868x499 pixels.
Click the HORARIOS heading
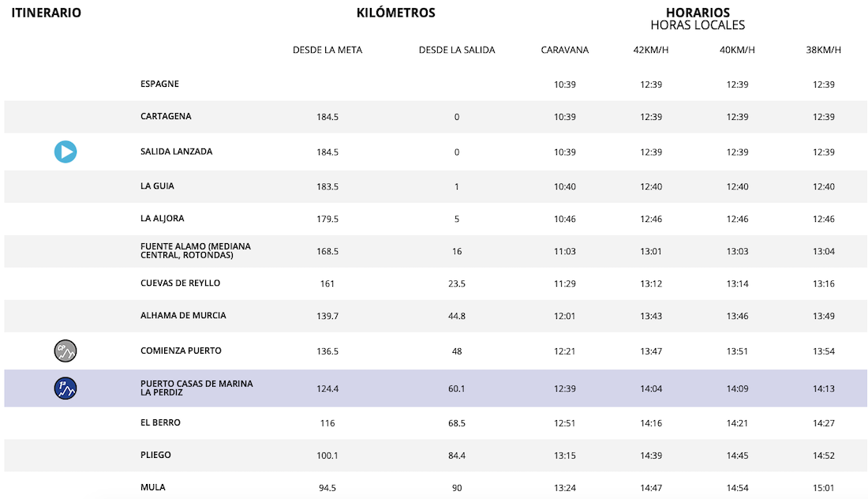pos(698,13)
